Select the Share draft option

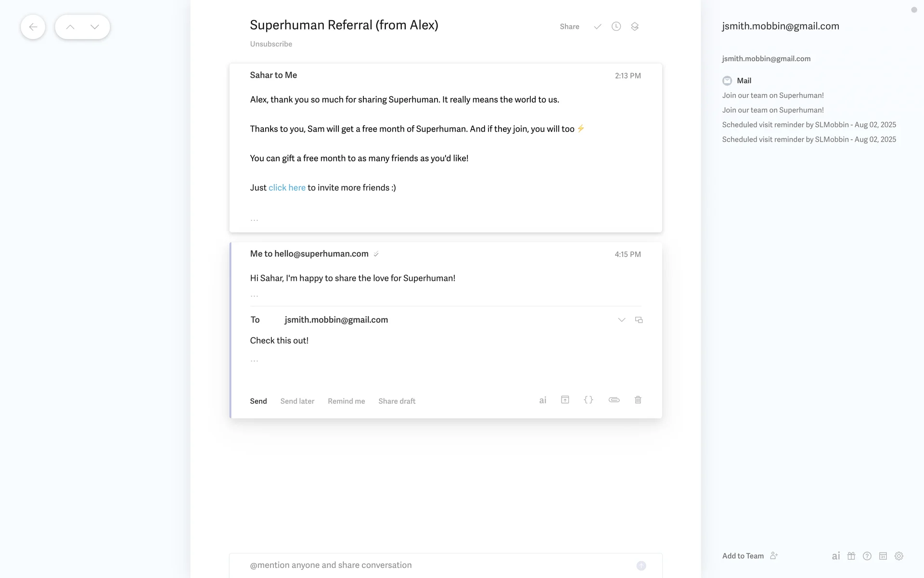click(x=397, y=401)
